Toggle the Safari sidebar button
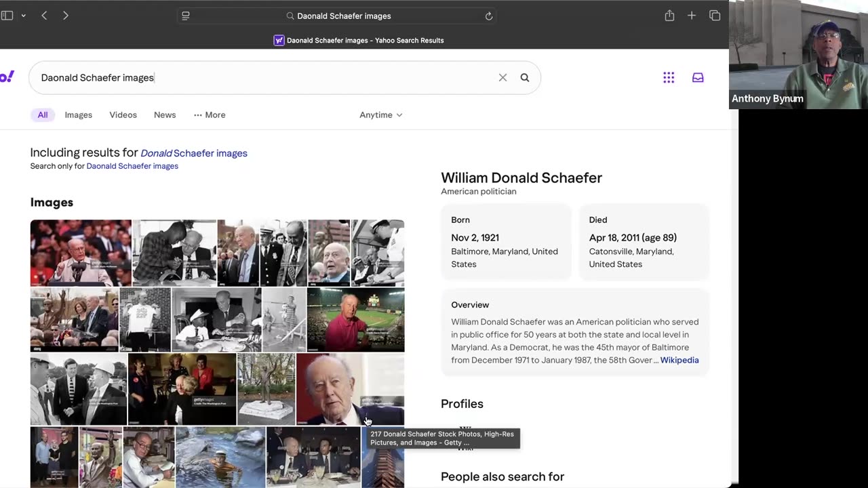Image resolution: width=868 pixels, height=488 pixels. click(7, 16)
